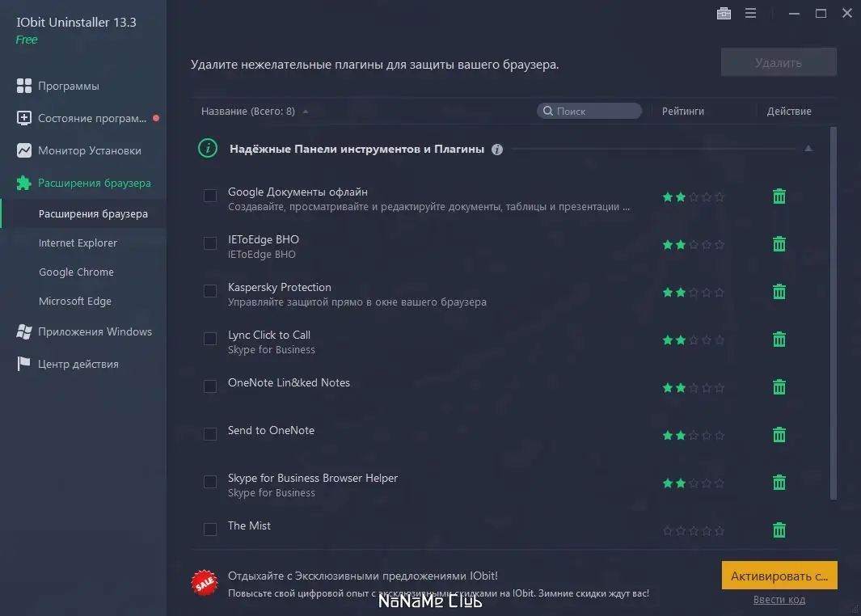Click the trash icon next to Kaspersky Protection
This screenshot has width=861, height=616.
coord(779,292)
